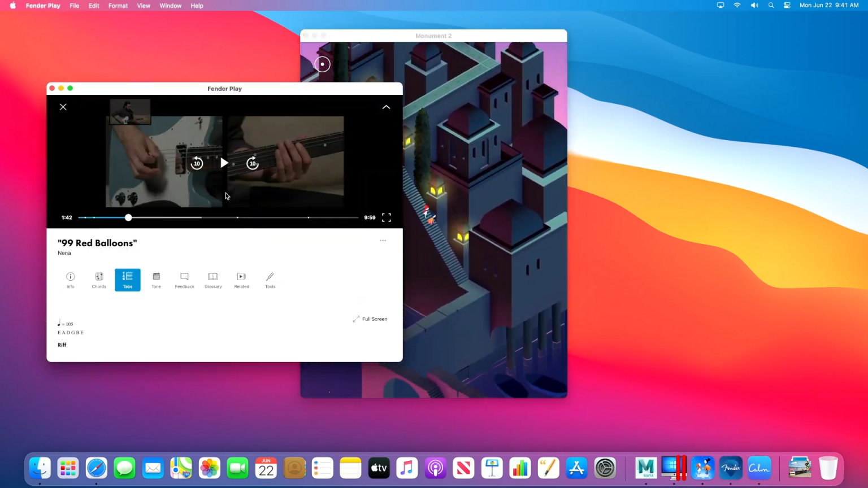Open the Chords section
Viewport: 868px width, 488px height.
pos(99,280)
